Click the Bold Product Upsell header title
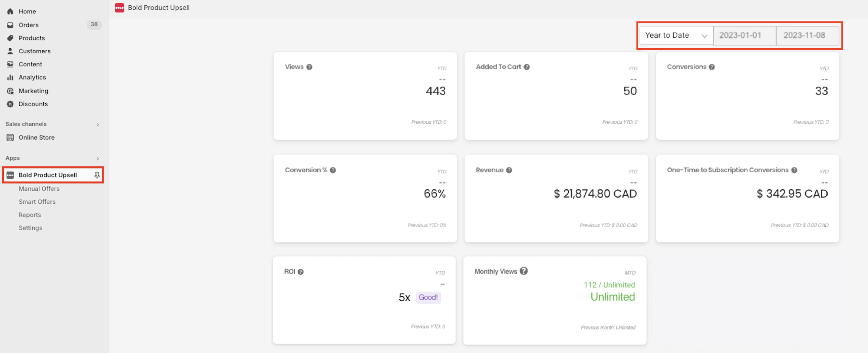868x353 pixels. tap(159, 8)
